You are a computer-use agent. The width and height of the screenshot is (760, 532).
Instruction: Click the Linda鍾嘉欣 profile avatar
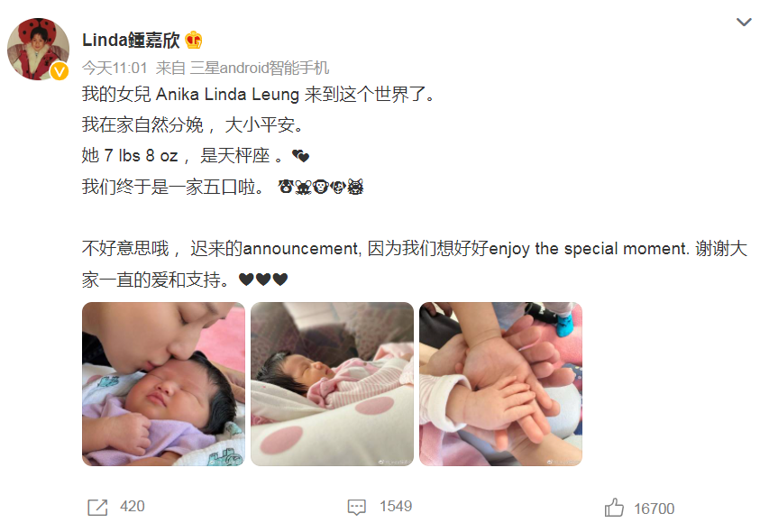[x=38, y=49]
